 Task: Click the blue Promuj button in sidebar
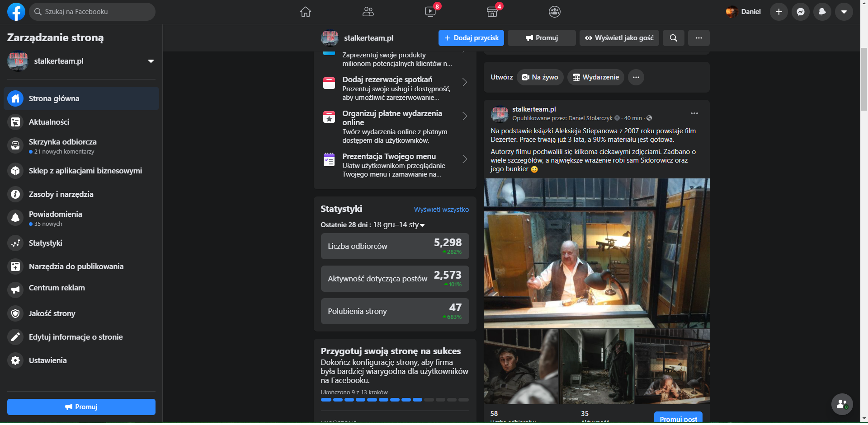pos(81,407)
